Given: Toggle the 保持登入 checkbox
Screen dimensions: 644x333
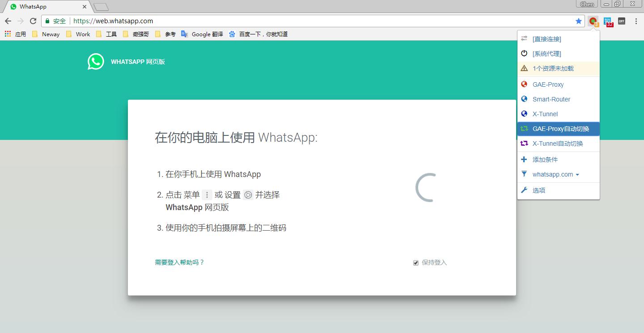Looking at the screenshot, I should click(x=416, y=263).
